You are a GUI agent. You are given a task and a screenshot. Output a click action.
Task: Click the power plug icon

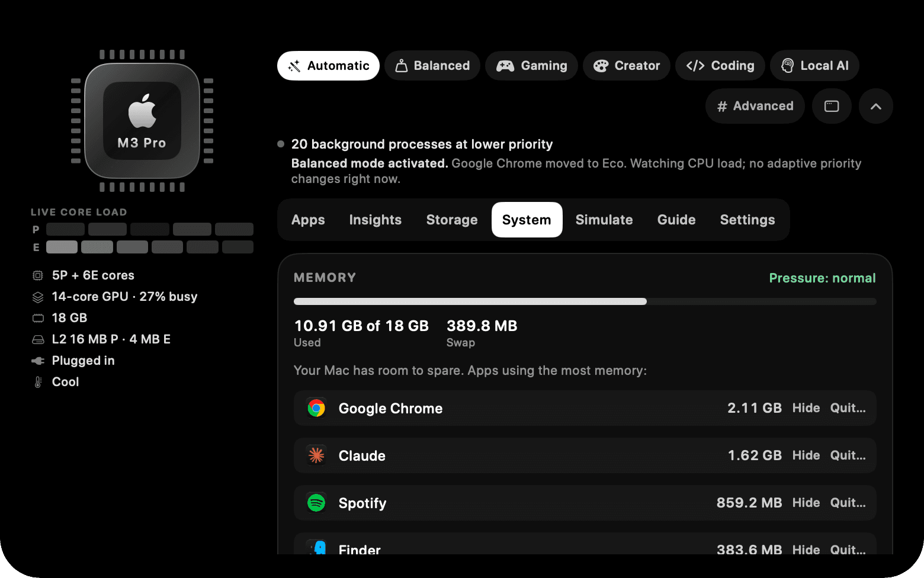(38, 361)
